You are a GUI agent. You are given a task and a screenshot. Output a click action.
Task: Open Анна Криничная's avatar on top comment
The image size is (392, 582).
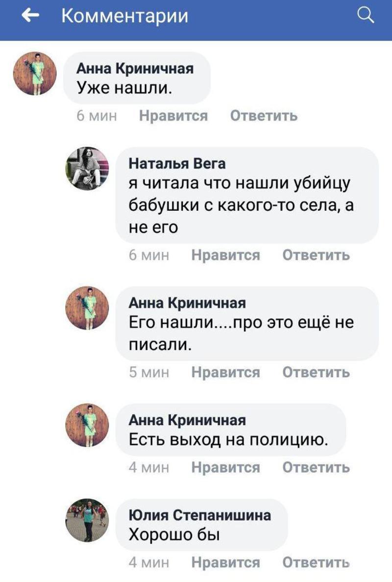[35, 73]
